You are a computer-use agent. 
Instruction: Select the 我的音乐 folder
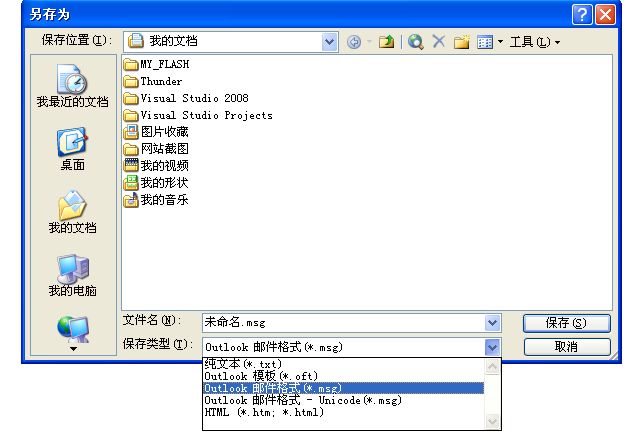tap(156, 200)
